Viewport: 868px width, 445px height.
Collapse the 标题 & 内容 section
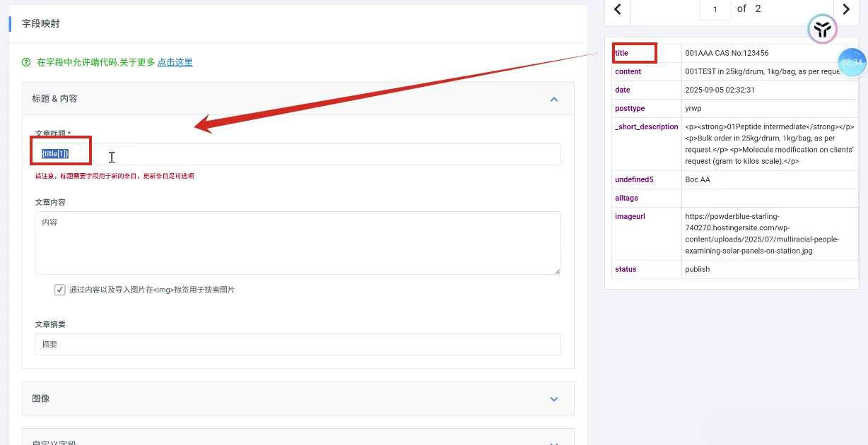coord(554,99)
